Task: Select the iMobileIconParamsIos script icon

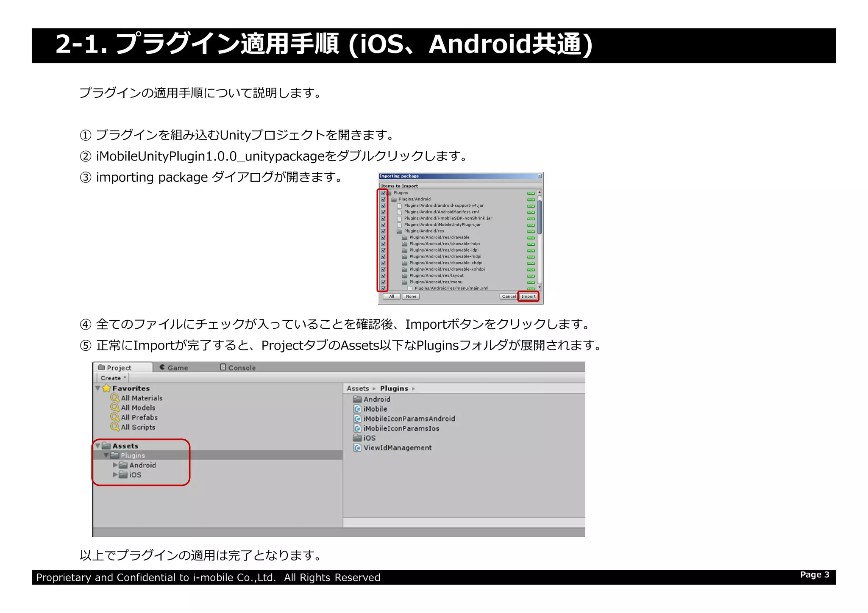Action: click(358, 428)
